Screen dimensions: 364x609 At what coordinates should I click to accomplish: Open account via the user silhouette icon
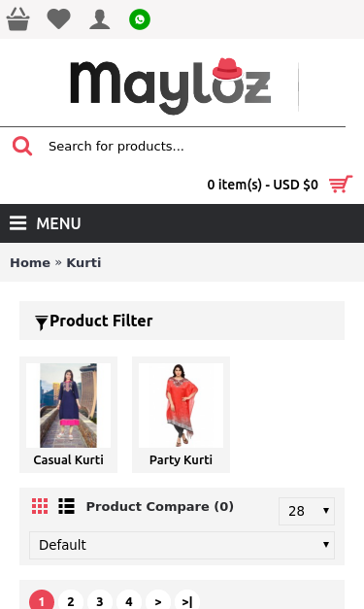tap(100, 19)
